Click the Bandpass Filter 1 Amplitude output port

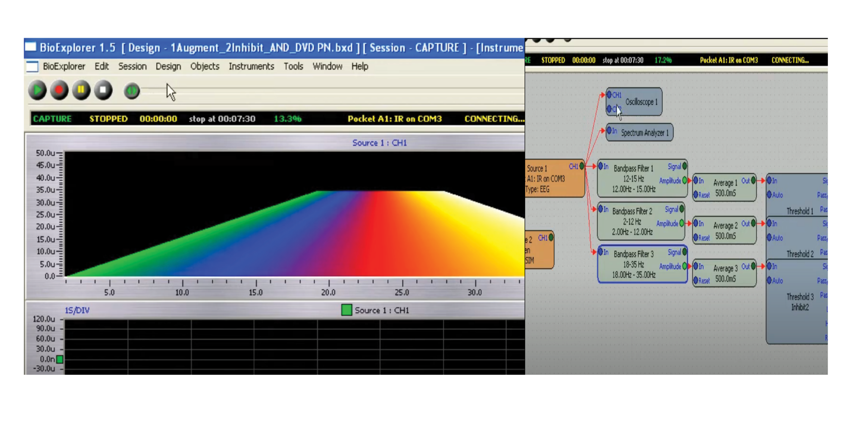coord(684,181)
